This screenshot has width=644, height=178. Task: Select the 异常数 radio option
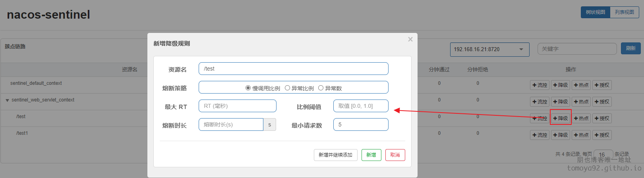pyautogui.click(x=321, y=88)
